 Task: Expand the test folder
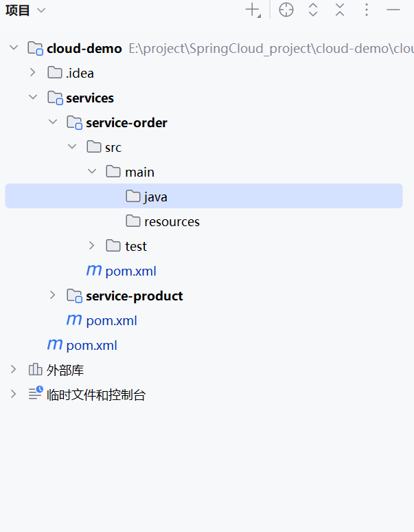92,246
